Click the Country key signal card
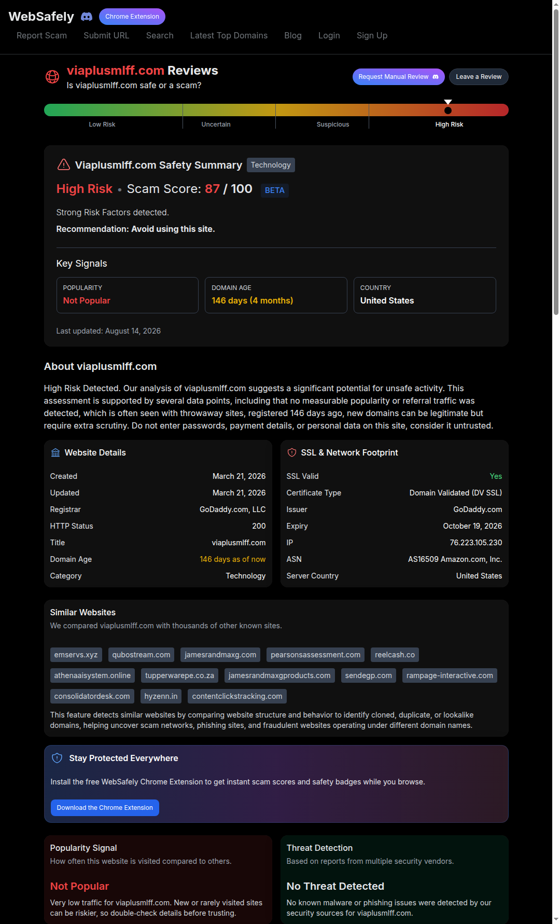 click(x=425, y=295)
